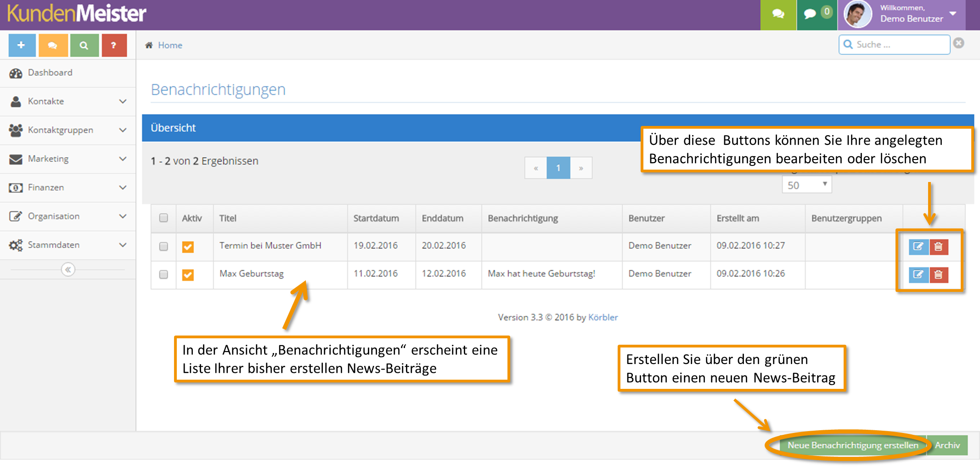This screenshot has height=467, width=980.
Task: Delete the Termin bei Muster GmbH notification
Action: tap(939, 247)
